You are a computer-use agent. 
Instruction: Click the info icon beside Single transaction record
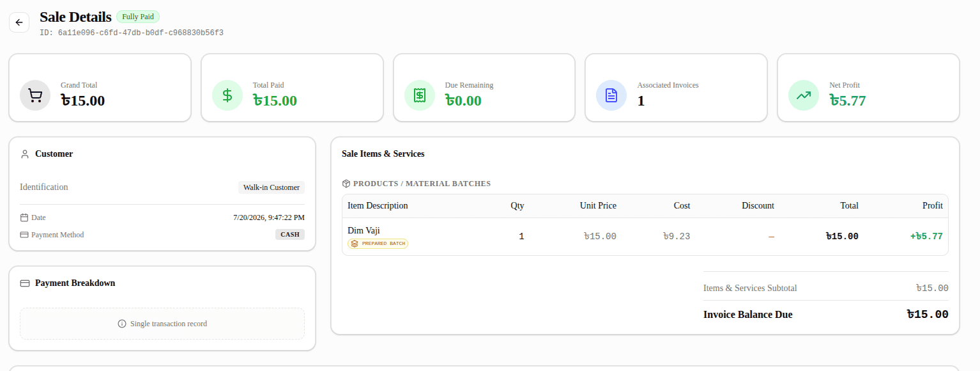tap(122, 324)
